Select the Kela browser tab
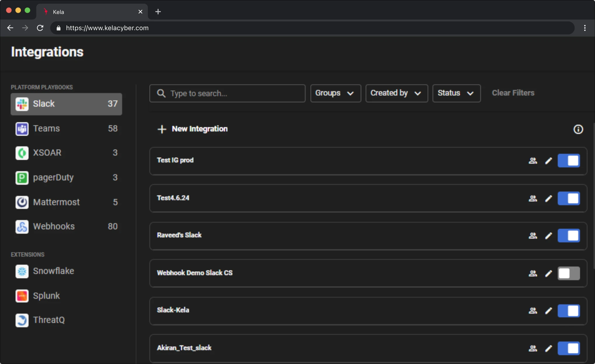Screen dimensions: 595x364 pos(92,12)
